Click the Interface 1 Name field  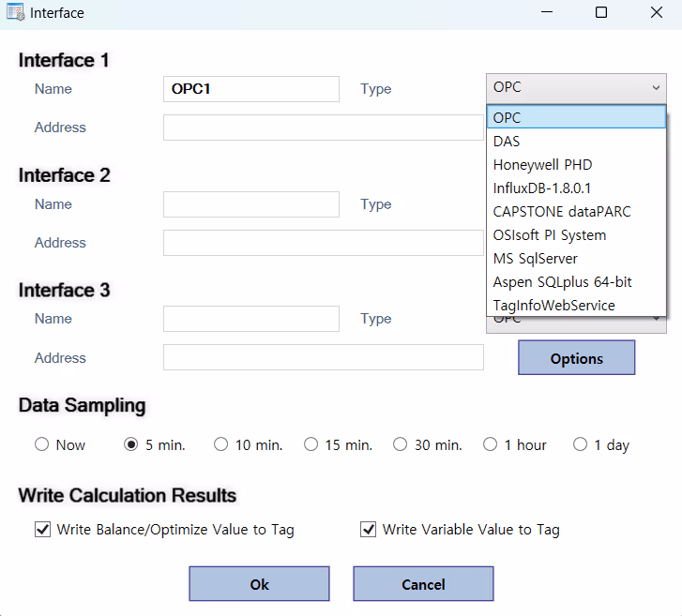251,89
